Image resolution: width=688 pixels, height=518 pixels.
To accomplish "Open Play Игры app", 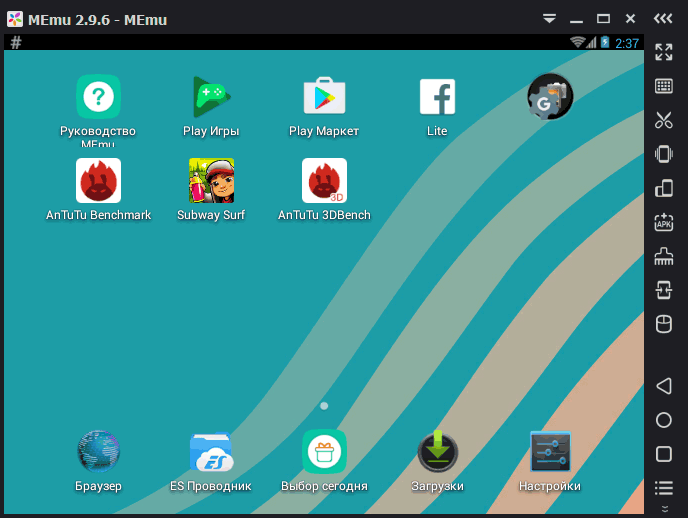I will 211,97.
